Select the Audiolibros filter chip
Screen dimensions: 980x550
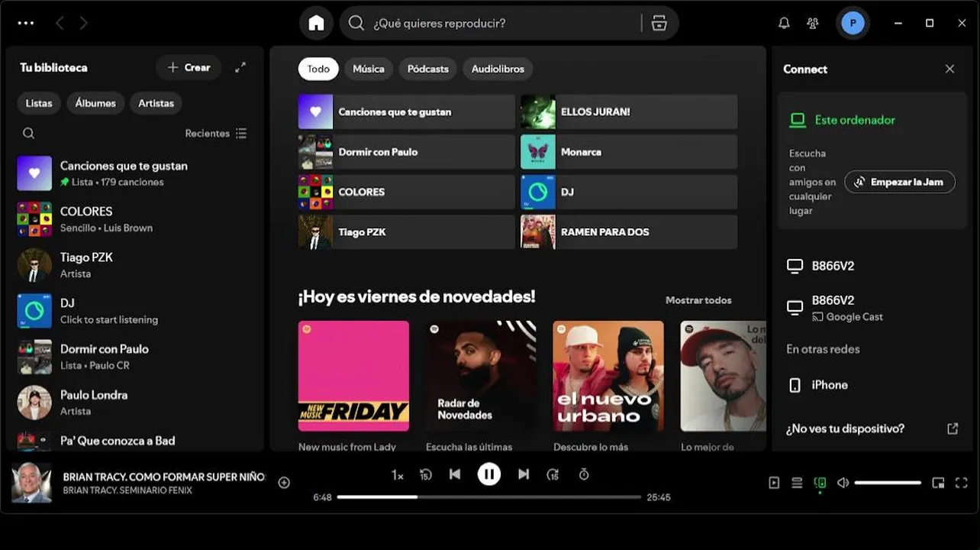pos(498,69)
